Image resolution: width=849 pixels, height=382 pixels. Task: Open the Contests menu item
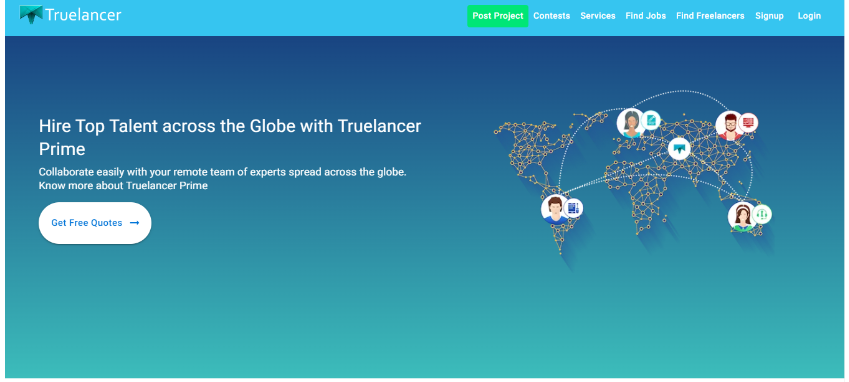point(552,16)
